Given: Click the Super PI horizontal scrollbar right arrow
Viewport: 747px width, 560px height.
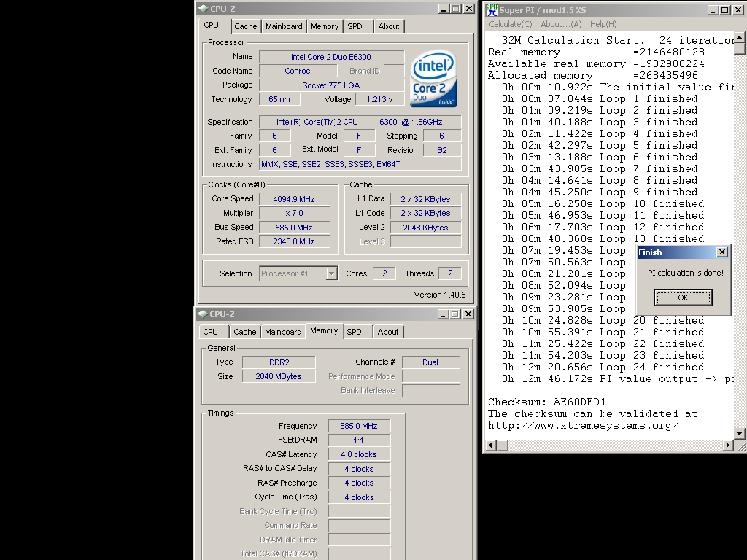Looking at the screenshot, I should (727, 446).
